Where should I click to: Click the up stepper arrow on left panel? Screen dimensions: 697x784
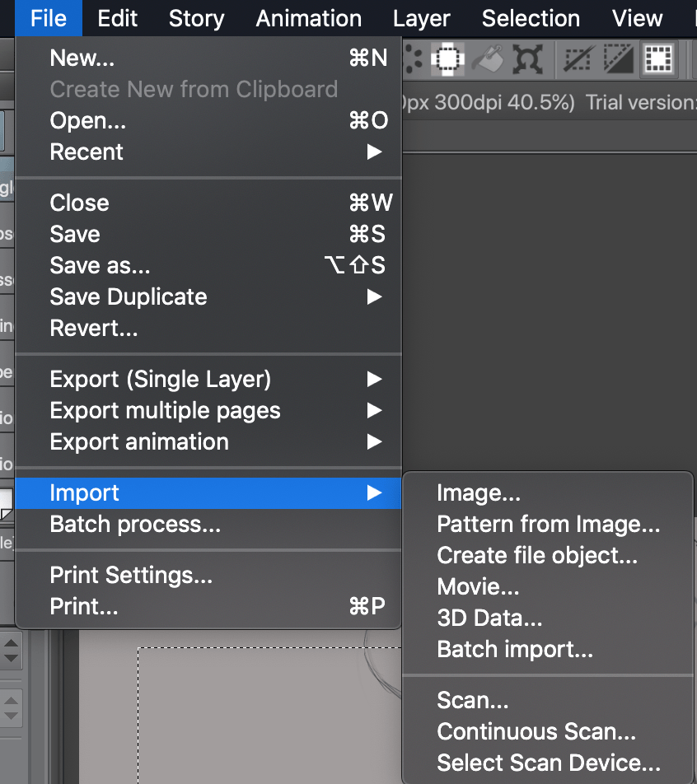click(x=12, y=644)
